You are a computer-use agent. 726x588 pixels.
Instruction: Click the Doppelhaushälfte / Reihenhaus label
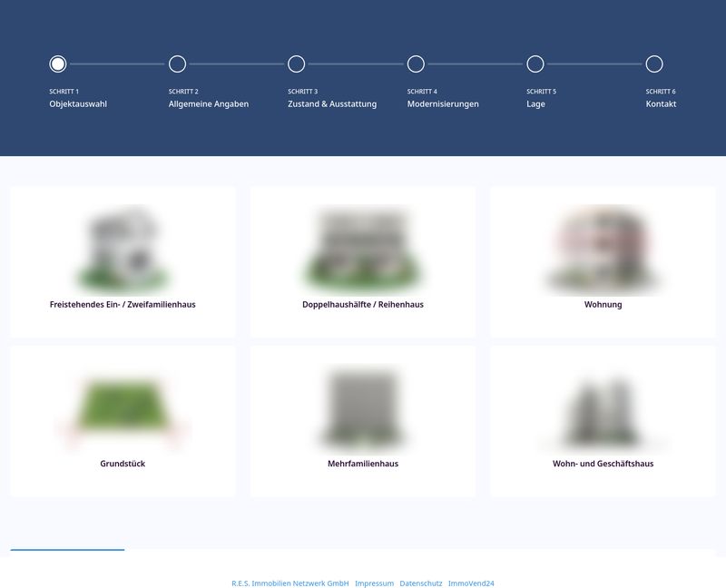tap(363, 305)
